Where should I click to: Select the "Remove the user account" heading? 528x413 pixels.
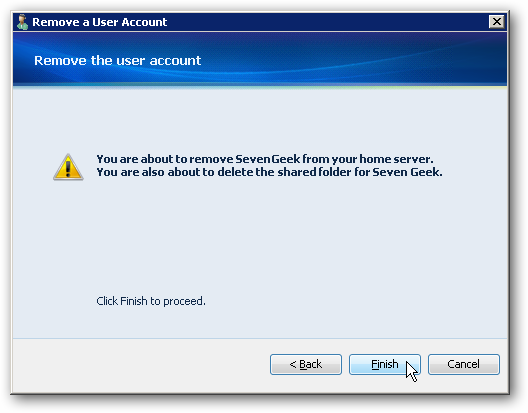point(118,61)
